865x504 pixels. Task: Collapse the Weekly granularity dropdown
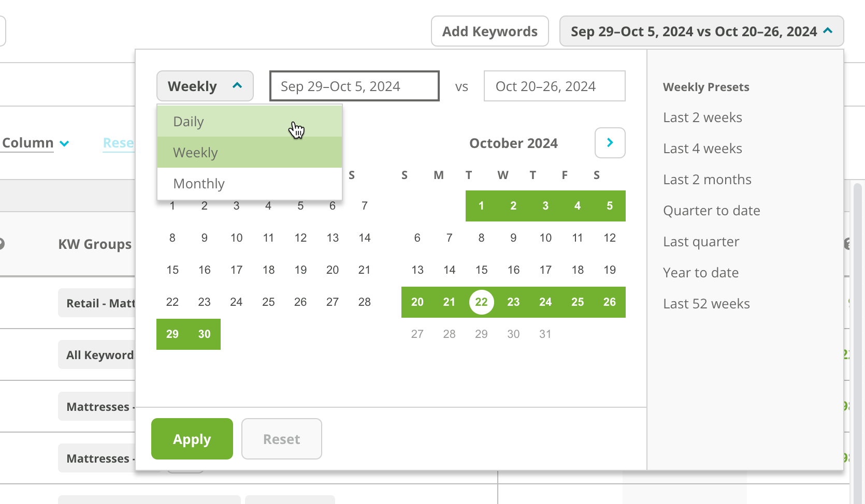(205, 86)
